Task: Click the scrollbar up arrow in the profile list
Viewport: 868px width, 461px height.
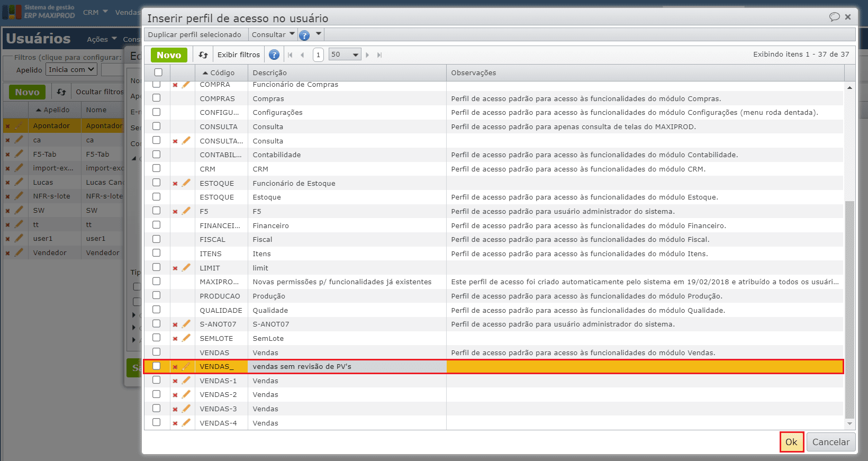Action: [x=849, y=87]
